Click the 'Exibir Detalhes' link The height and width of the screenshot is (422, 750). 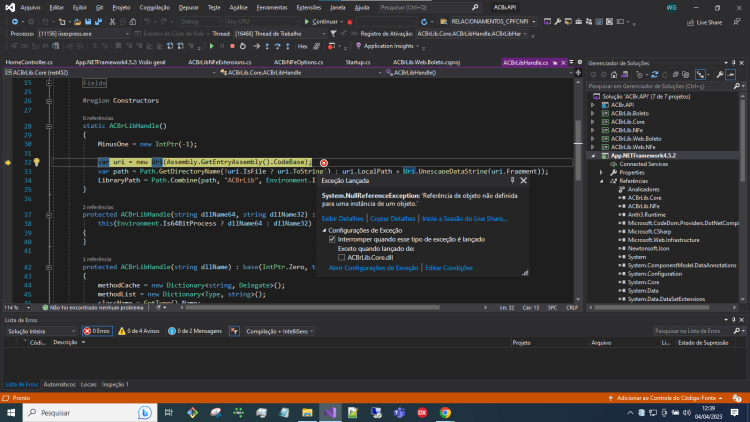point(342,219)
